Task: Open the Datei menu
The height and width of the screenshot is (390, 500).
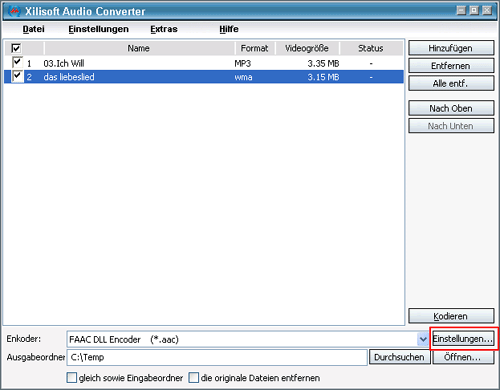Action: coord(33,29)
